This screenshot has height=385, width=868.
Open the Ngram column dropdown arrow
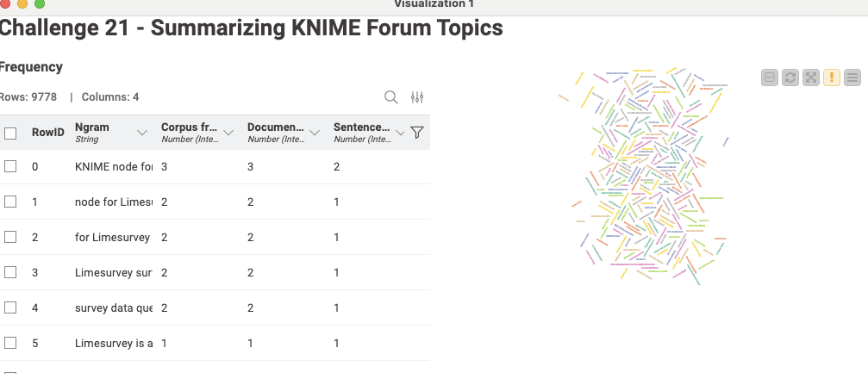142,133
